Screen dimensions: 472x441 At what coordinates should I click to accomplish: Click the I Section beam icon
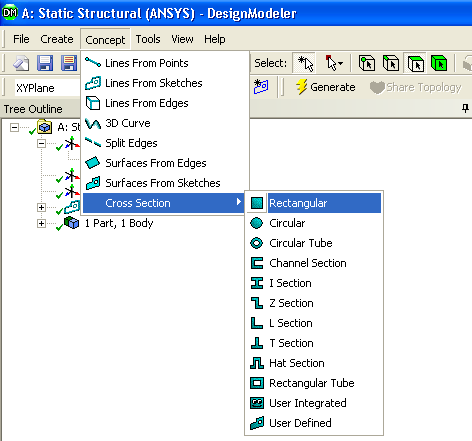(257, 283)
